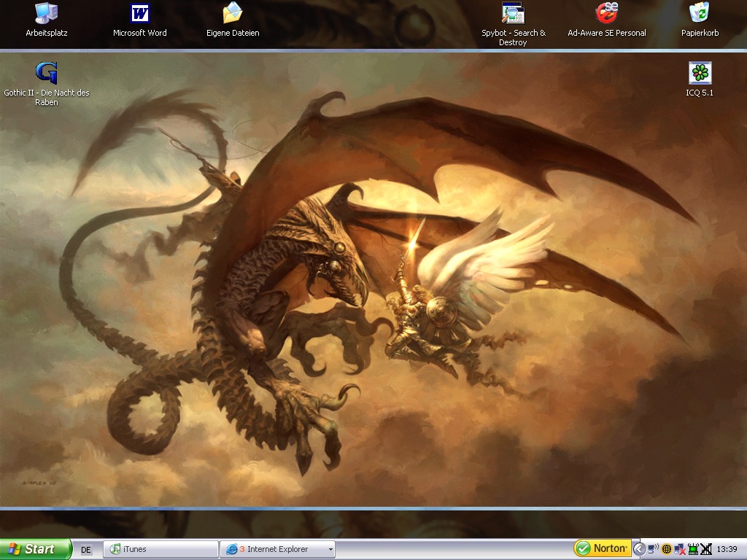Click the Ad-Aware SE Personal icon
Viewport: 747px width, 560px height.
point(607,13)
